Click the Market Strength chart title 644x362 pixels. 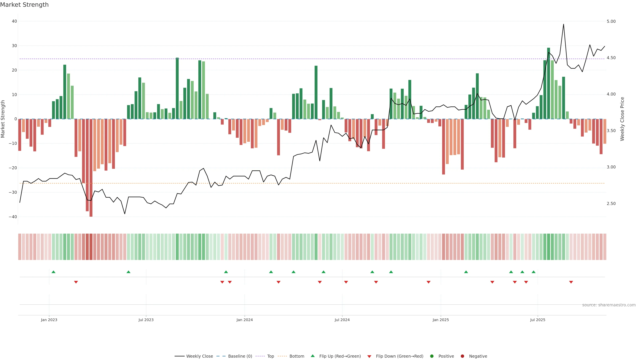[x=24, y=5]
